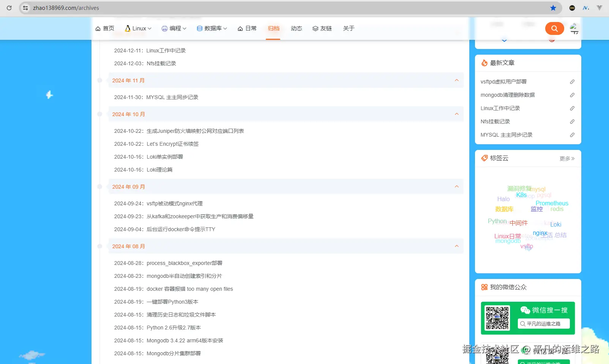
Task: Collapse the 2024 年 10 月 section
Action: pos(457,114)
